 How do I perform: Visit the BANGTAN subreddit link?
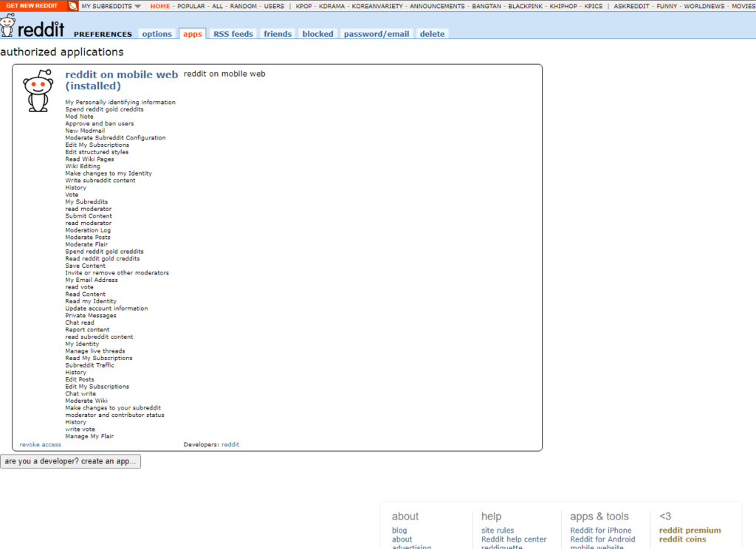[487, 6]
